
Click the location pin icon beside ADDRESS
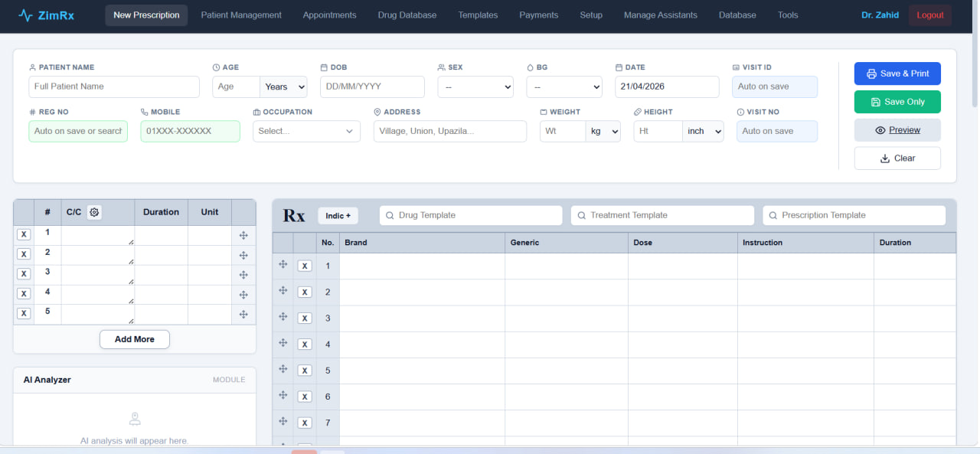(x=376, y=112)
